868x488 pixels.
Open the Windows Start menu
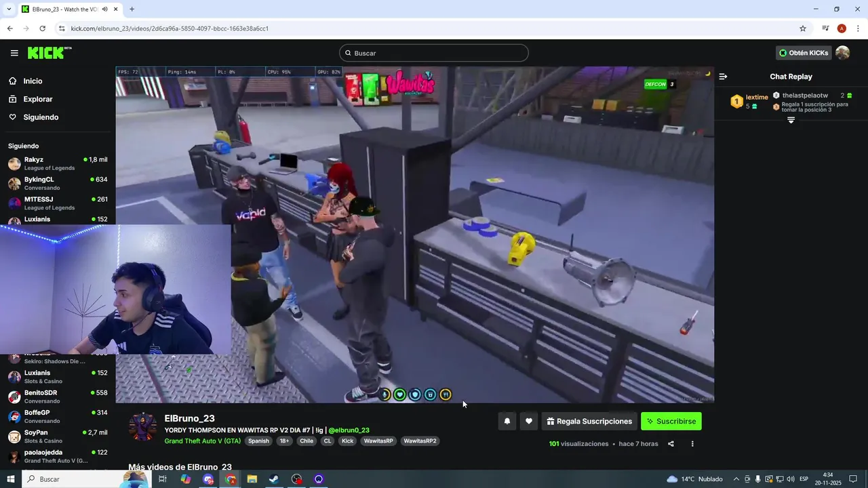pyautogui.click(x=10, y=479)
